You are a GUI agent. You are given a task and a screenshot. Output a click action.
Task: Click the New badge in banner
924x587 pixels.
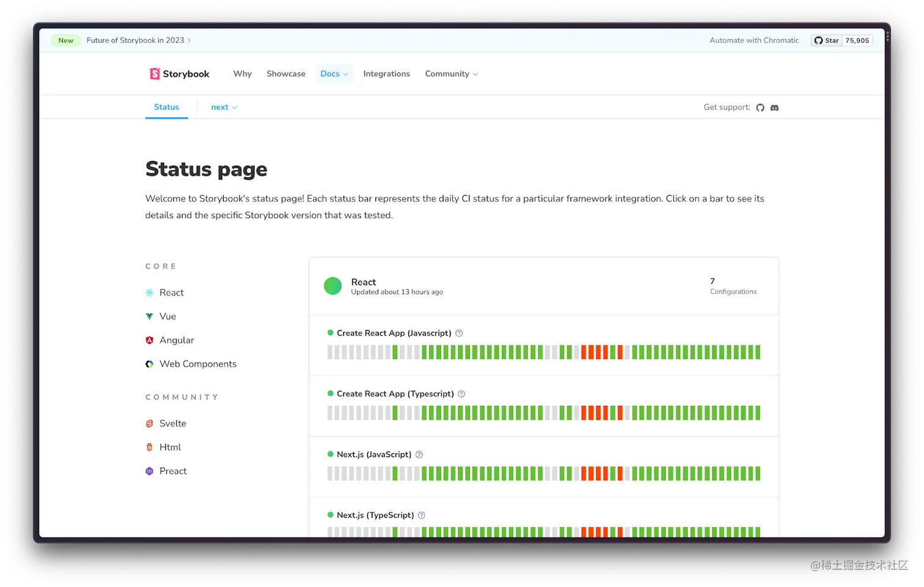(x=66, y=40)
